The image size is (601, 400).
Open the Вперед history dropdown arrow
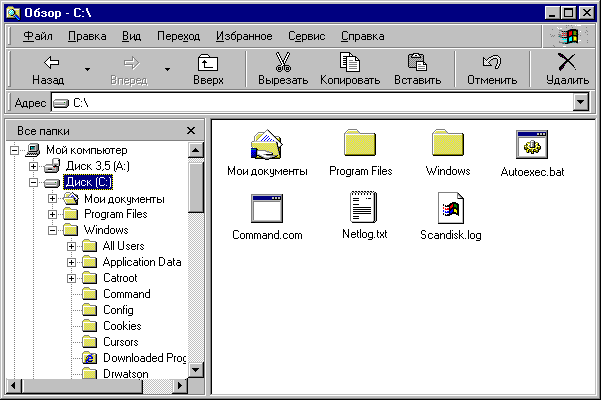click(x=167, y=69)
